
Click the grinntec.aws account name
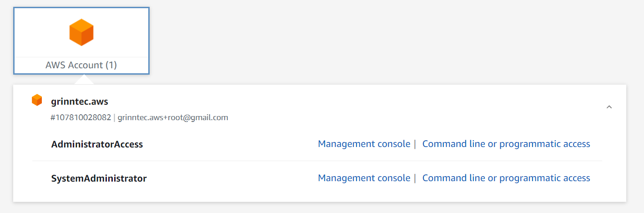80,101
